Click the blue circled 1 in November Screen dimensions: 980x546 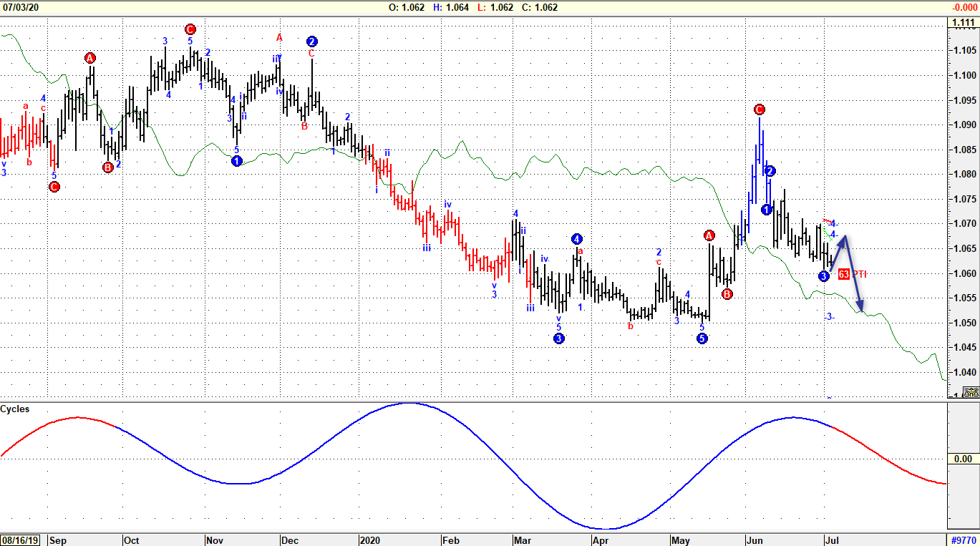[237, 161]
